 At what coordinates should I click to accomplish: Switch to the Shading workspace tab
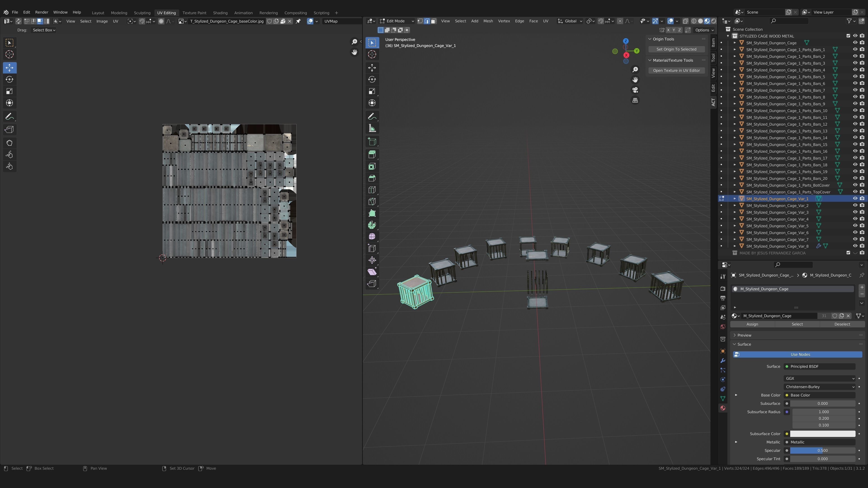[x=220, y=13]
